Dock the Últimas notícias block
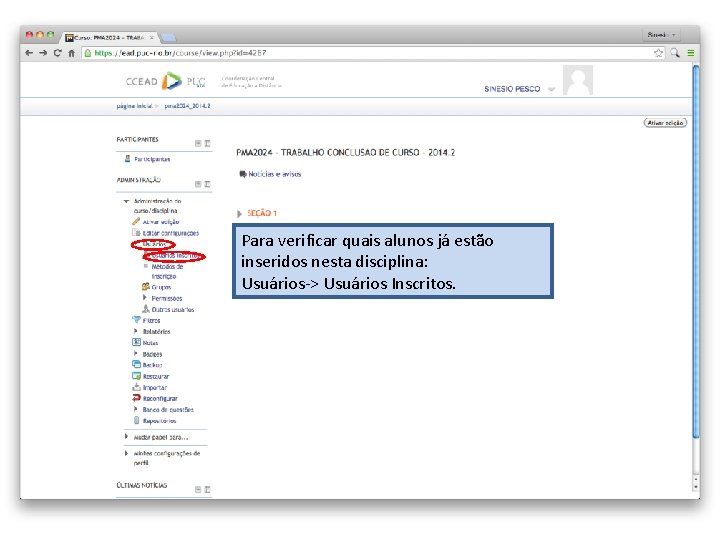Image resolution: width=720 pixels, height=540 pixels. pyautogui.click(x=208, y=489)
